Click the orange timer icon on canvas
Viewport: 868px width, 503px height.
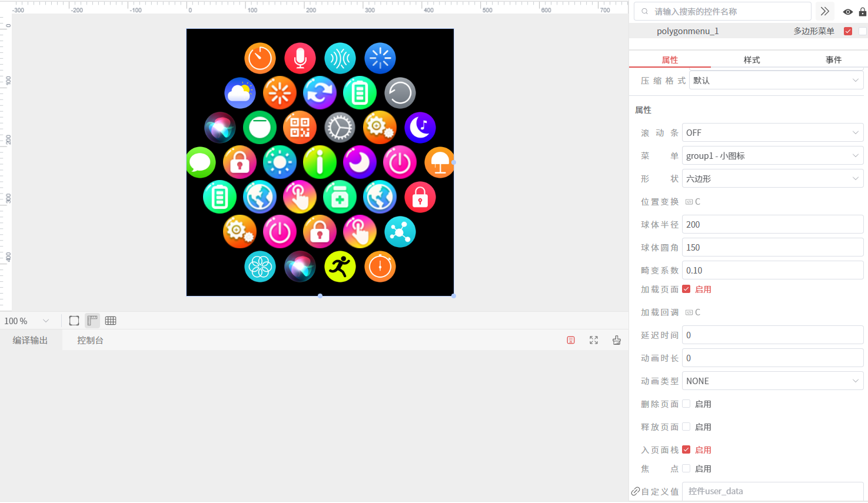tap(260, 58)
